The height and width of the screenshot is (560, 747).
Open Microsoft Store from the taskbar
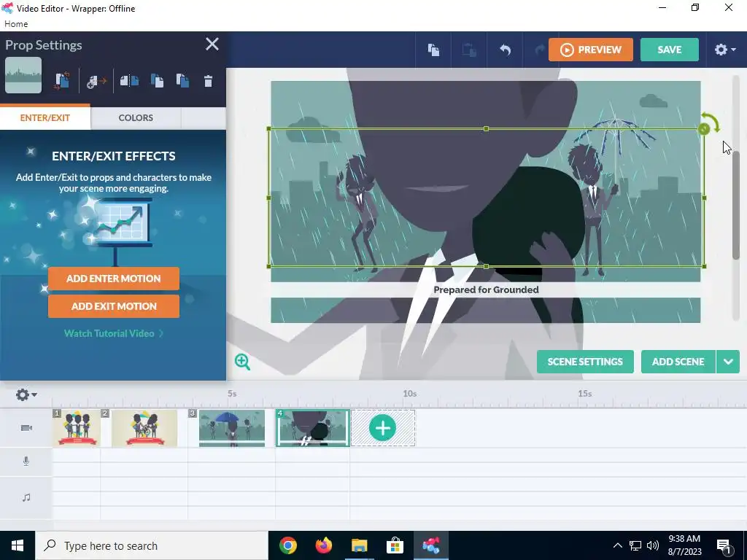tap(395, 545)
